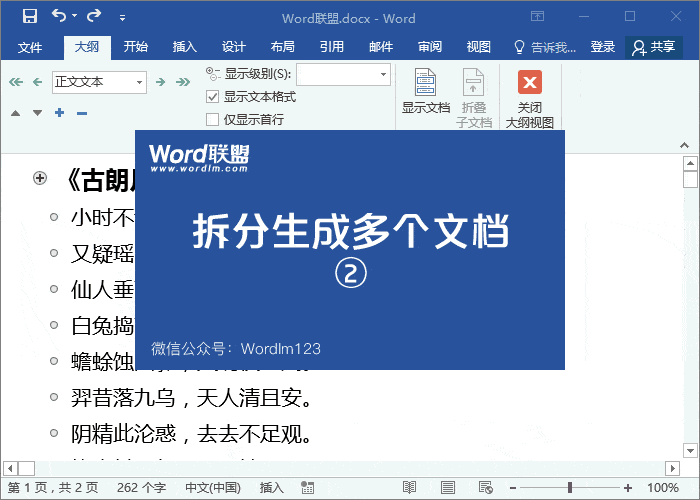The width and height of the screenshot is (700, 500).
Task: Demote to body text double-right arrow
Action: click(183, 82)
